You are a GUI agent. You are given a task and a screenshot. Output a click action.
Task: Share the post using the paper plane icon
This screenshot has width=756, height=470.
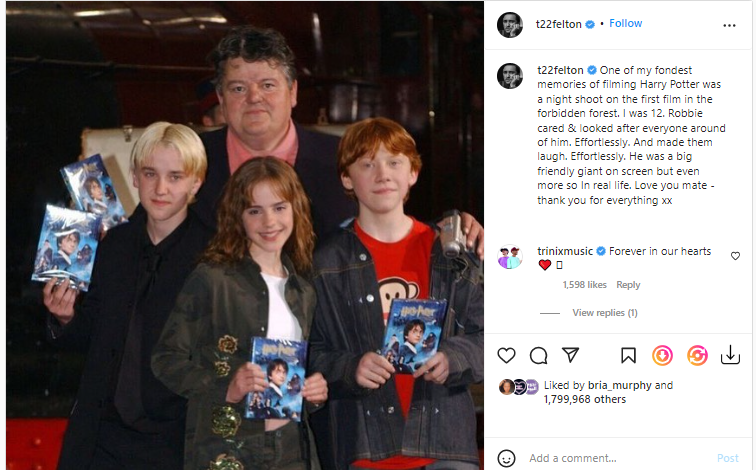pyautogui.click(x=570, y=355)
